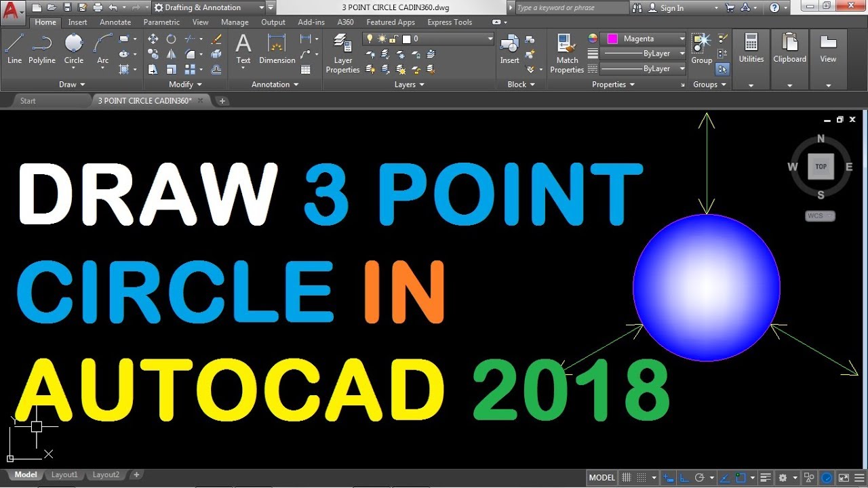
Task: Toggle grid display in status bar
Action: pos(627,478)
